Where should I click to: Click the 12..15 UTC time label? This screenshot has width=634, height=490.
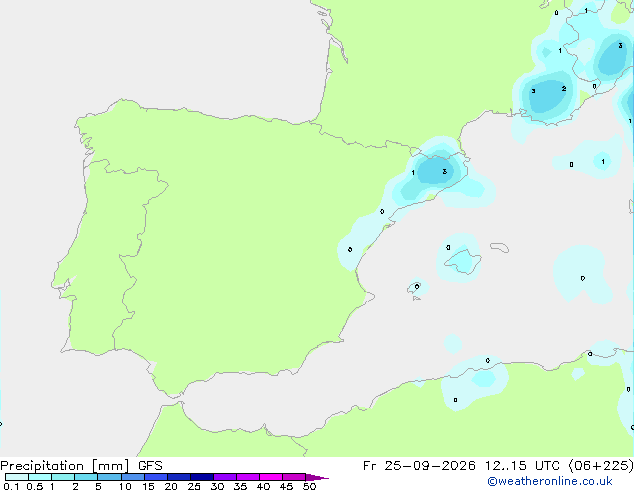coord(524,466)
